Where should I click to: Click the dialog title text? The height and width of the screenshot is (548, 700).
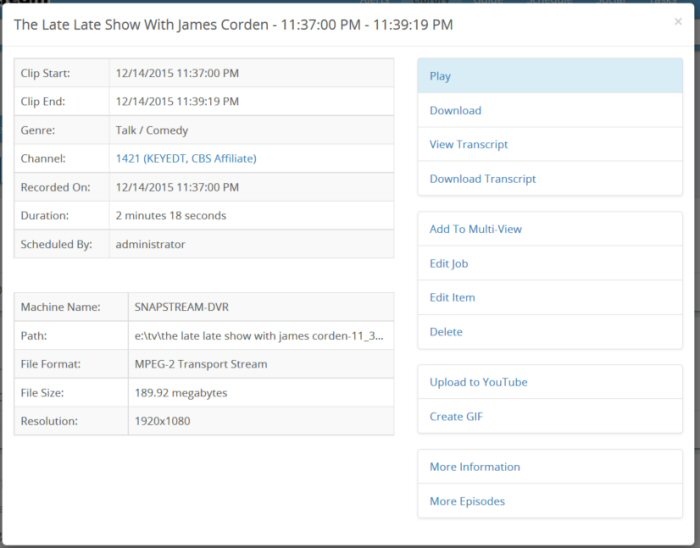point(233,25)
